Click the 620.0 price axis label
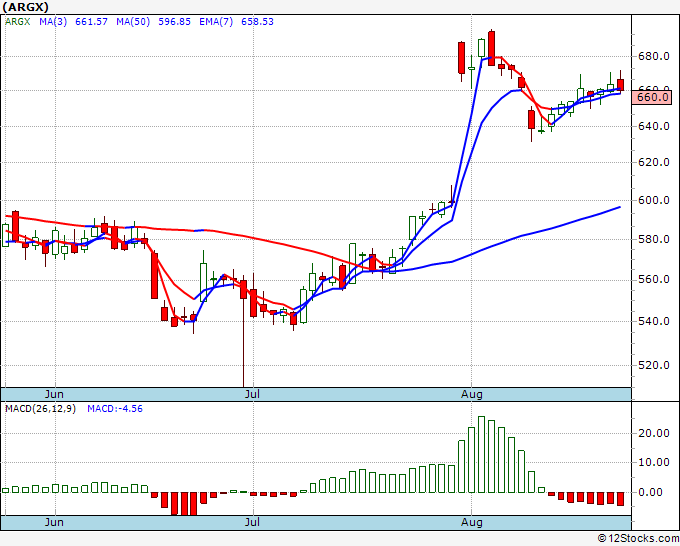Screen dimensions: 680x546 click(654, 163)
